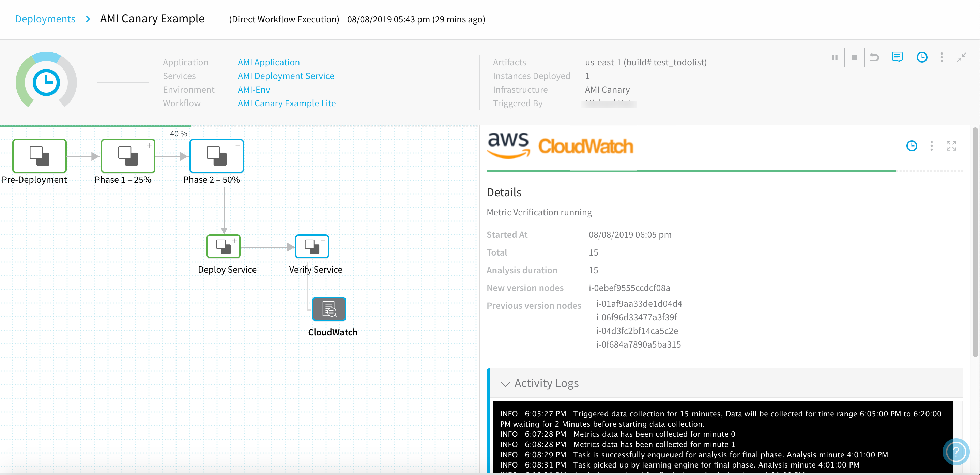This screenshot has width=980, height=475.
Task: Click previous node i-01af9aa33de1d04d4
Action: [639, 304]
